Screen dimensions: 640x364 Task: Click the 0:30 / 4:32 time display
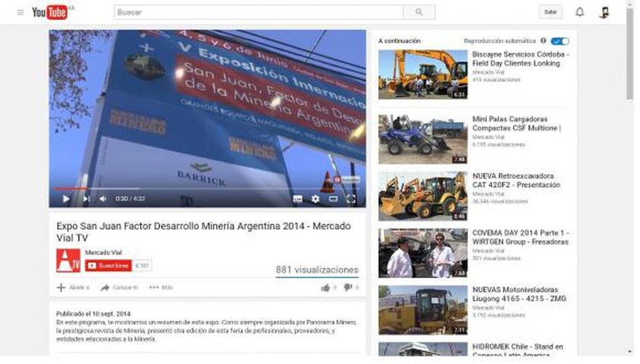[x=130, y=199]
